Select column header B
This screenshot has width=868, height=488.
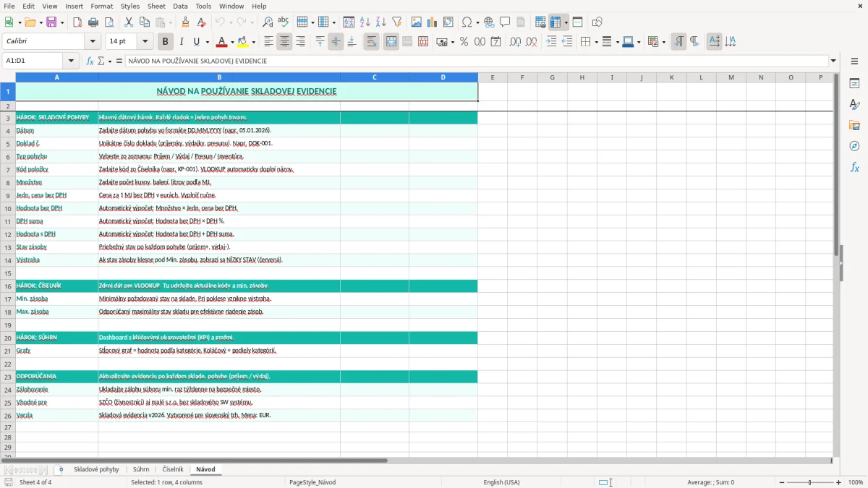point(219,77)
